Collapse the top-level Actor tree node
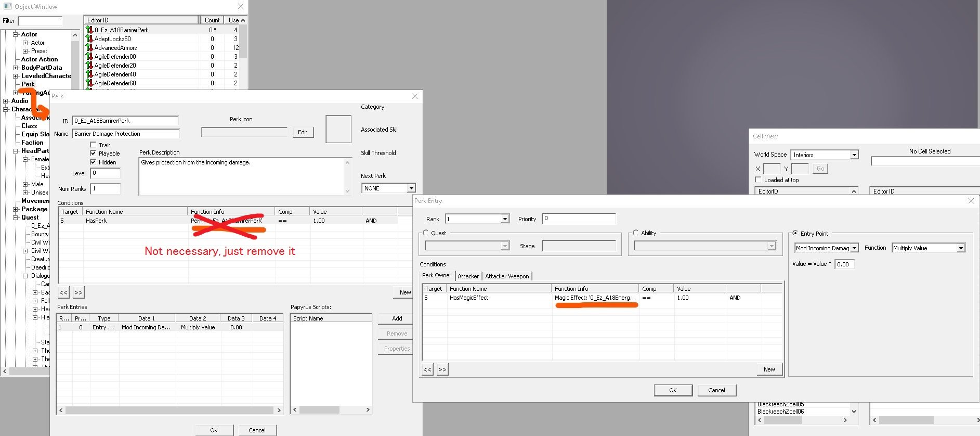This screenshot has height=436, width=980. pyautogui.click(x=16, y=34)
